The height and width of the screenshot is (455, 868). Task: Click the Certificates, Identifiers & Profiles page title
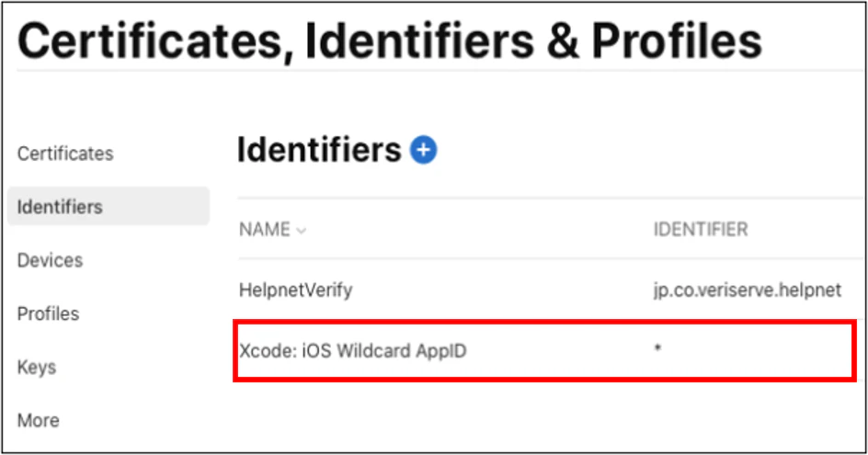coord(390,40)
